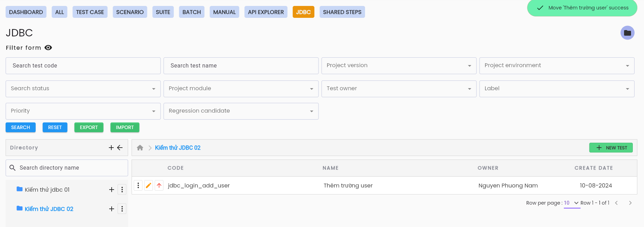The height and width of the screenshot is (227, 644).
Task: Edit the jdbc_login_add_user test with the pencil
Action: 148,185
